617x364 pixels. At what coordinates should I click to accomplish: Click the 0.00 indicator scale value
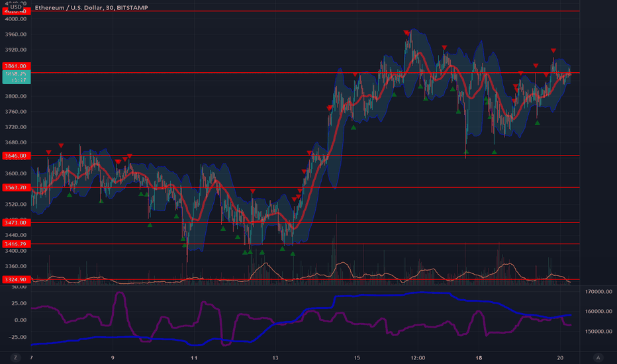(21, 320)
